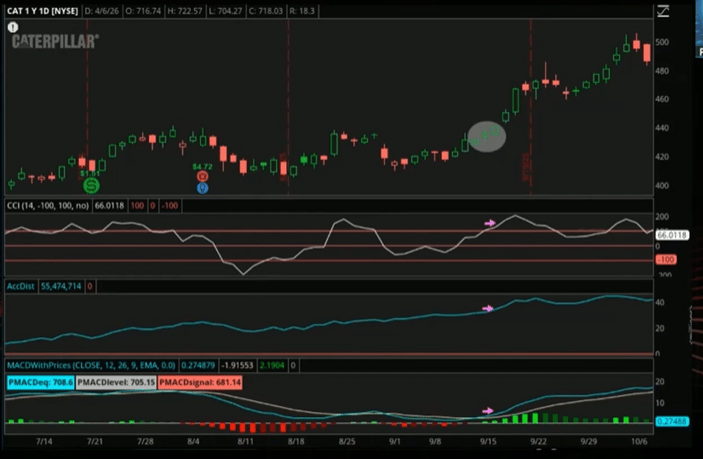Click the 420 price axis label
The width and height of the screenshot is (703, 459).
tap(662, 157)
